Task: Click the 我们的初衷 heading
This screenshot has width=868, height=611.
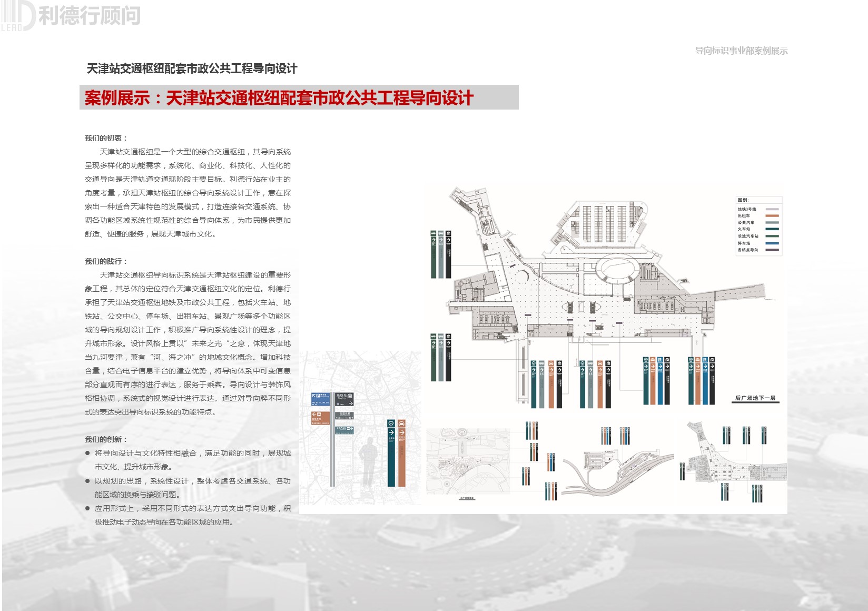Action: coord(106,138)
